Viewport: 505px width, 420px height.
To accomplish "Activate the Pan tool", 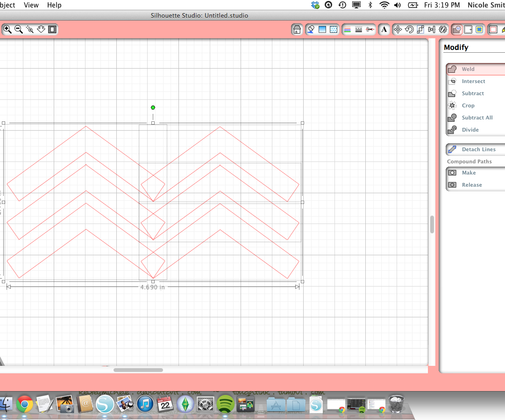I will pos(41,29).
